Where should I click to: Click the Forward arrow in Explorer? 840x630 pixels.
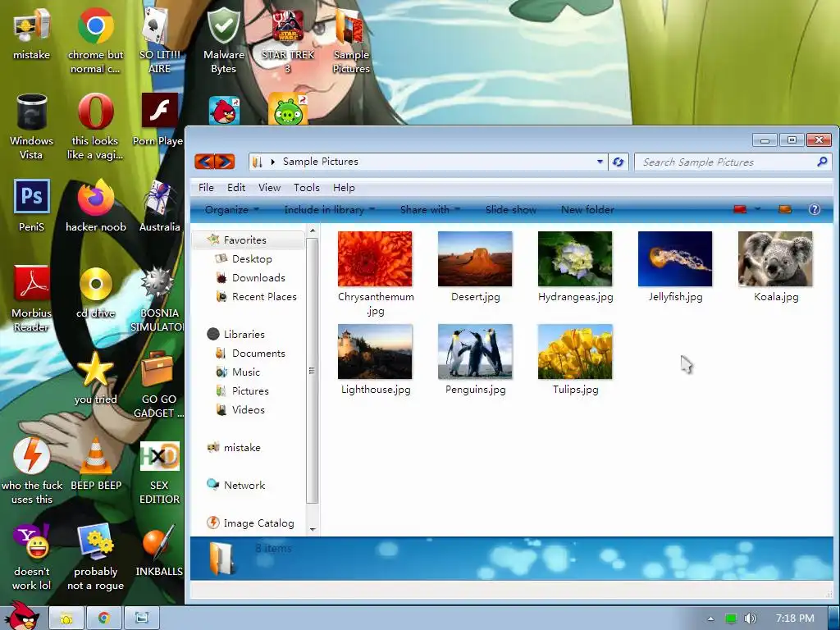tap(225, 162)
